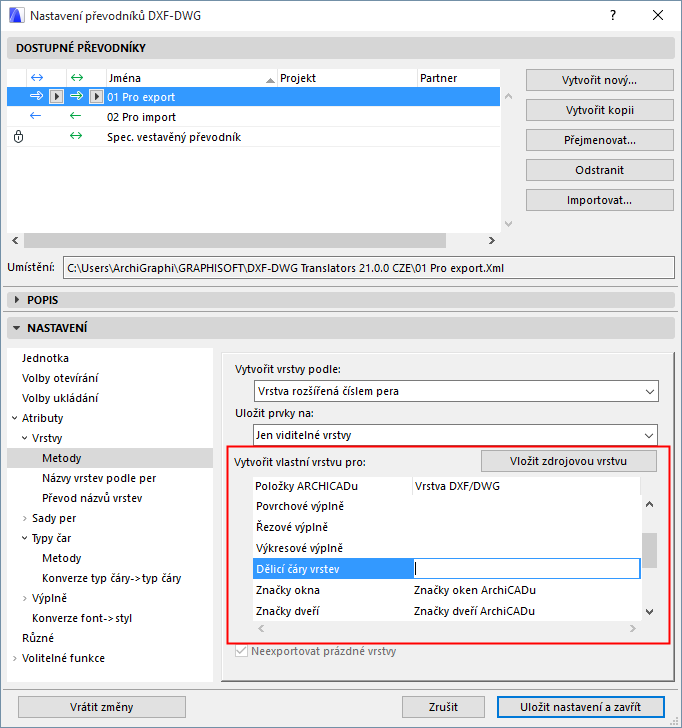This screenshot has height=728, width=682.
Task: Toggle Neexportovat prázdné vrstvy checkbox
Action: click(x=241, y=651)
